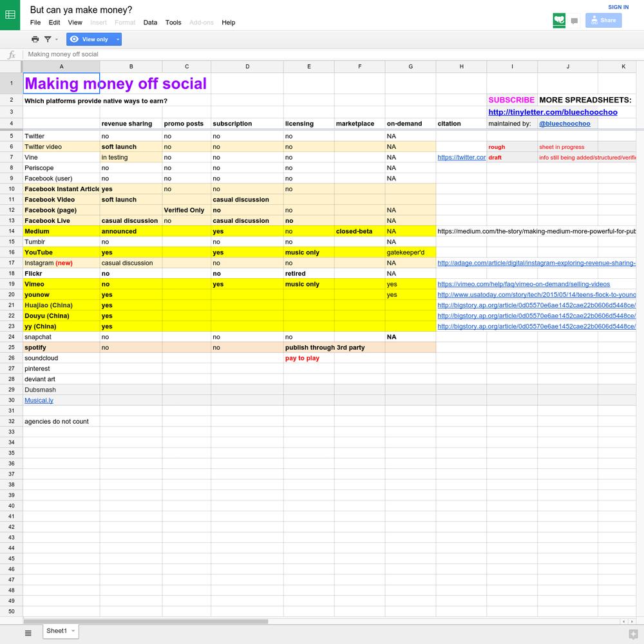The image size is (644, 644).
Task: Select the 'announced' cell in Medium row
Action: 131,231
